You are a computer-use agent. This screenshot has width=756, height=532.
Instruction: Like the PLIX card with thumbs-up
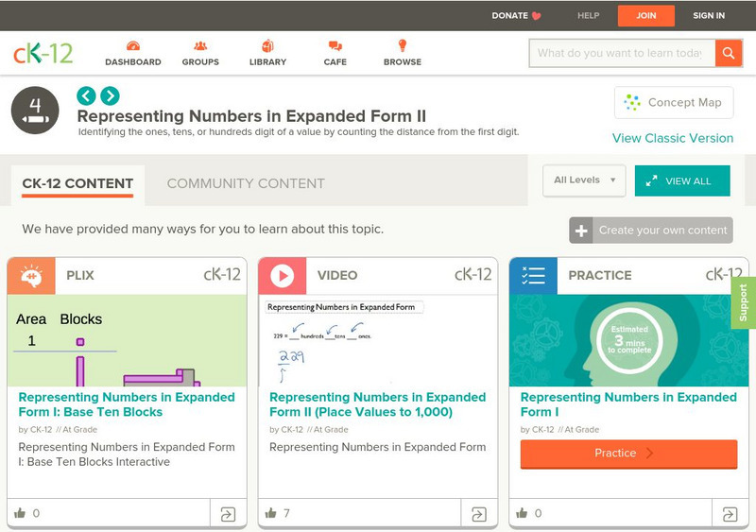tap(20, 514)
